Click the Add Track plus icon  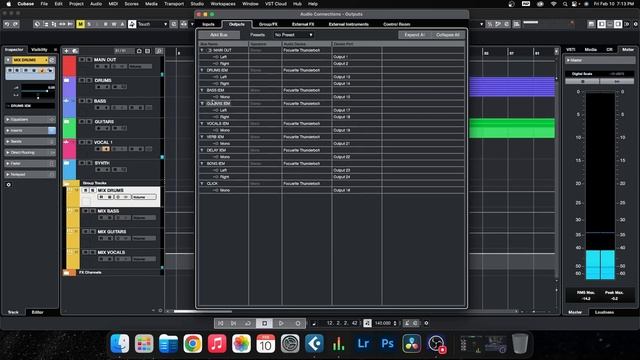67,51
